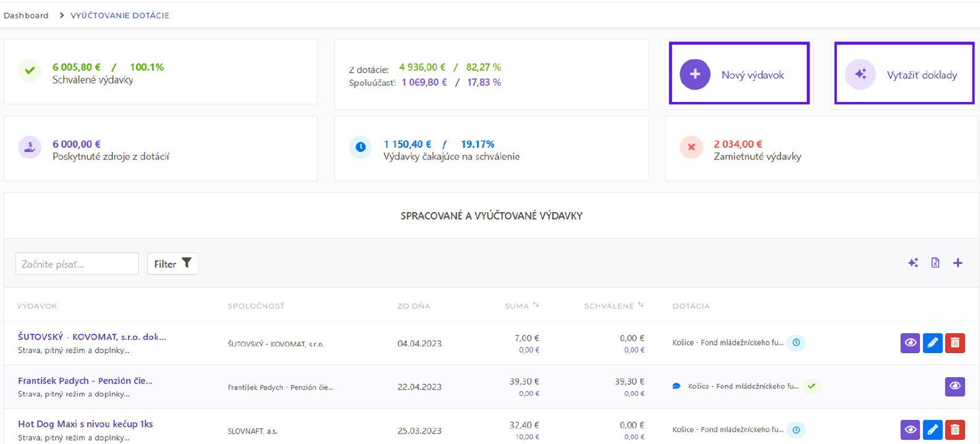Click the plus icon above the table
Image resolution: width=980 pixels, height=444 pixels.
[x=957, y=263]
